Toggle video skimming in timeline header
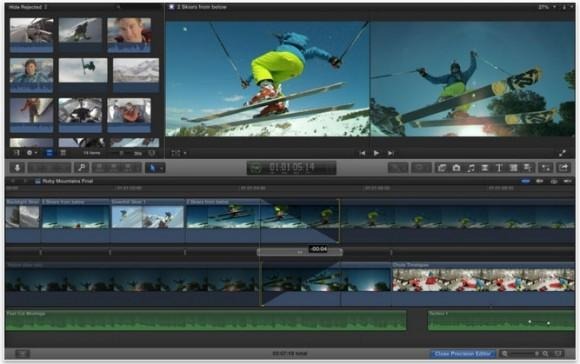Image resolution: width=580 pixels, height=364 pixels. coord(525,181)
